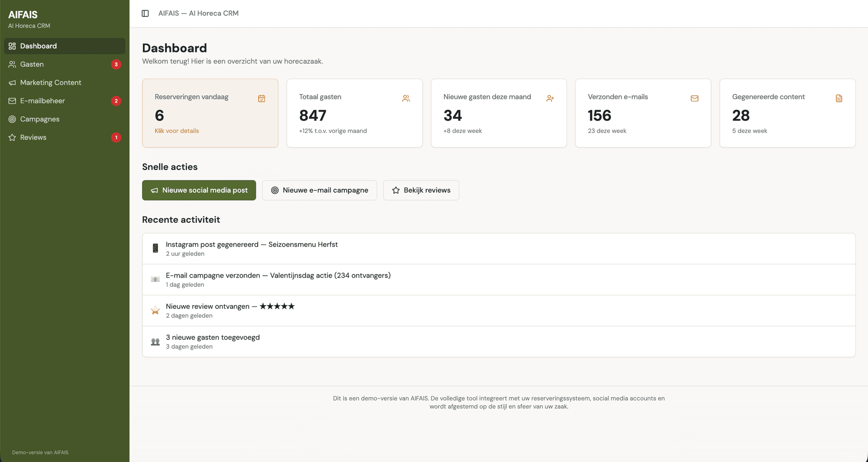868x462 pixels.
Task: Select the Marketing Content megaphone icon
Action: 12,82
